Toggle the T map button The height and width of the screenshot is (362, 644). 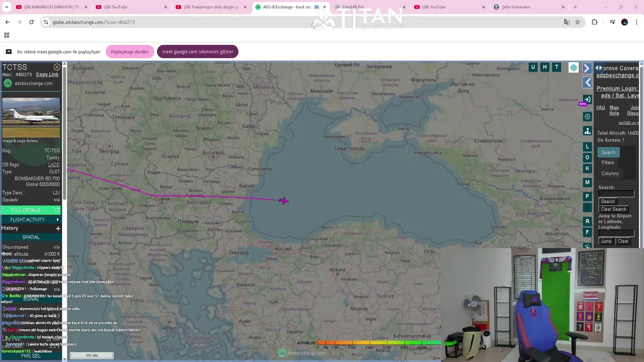pyautogui.click(x=556, y=67)
